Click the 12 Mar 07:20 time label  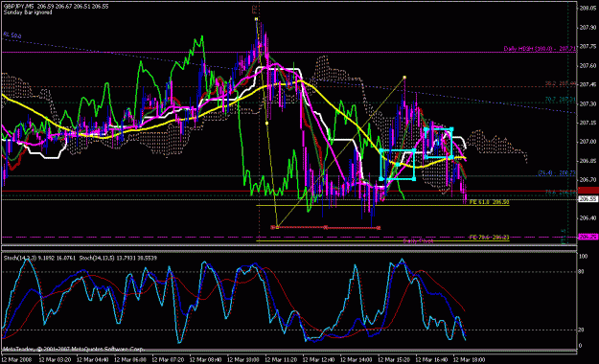(x=168, y=359)
